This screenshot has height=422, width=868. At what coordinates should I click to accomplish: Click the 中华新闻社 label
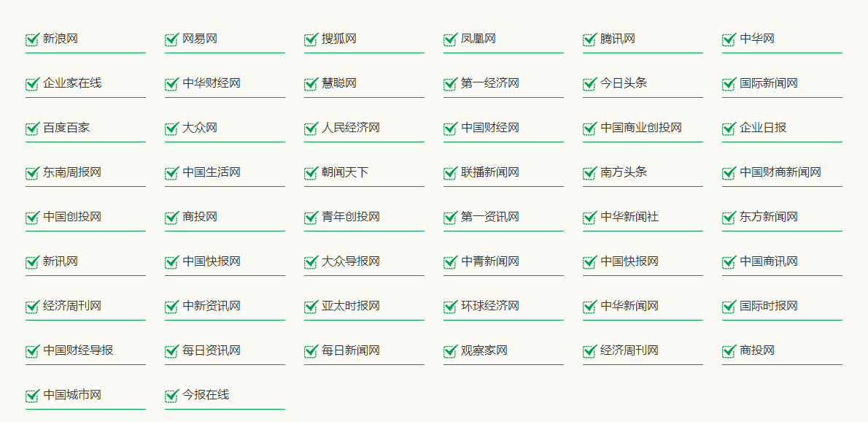[629, 217]
